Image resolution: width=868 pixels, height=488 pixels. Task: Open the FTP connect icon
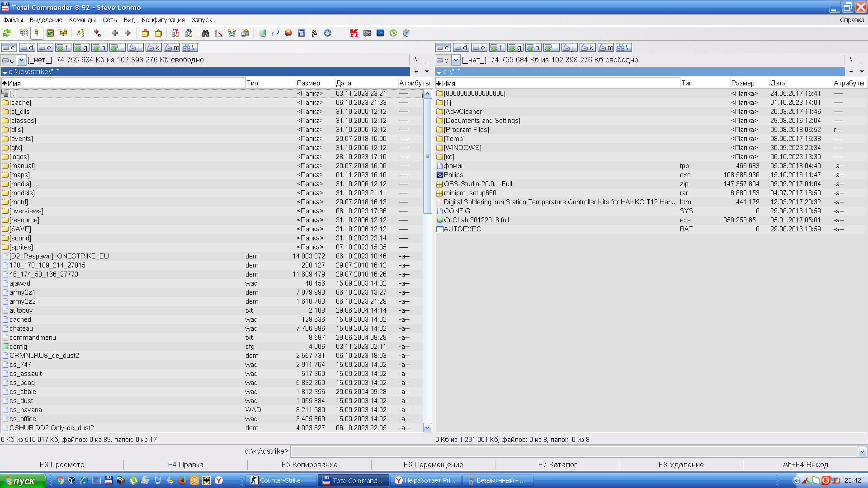tap(175, 33)
